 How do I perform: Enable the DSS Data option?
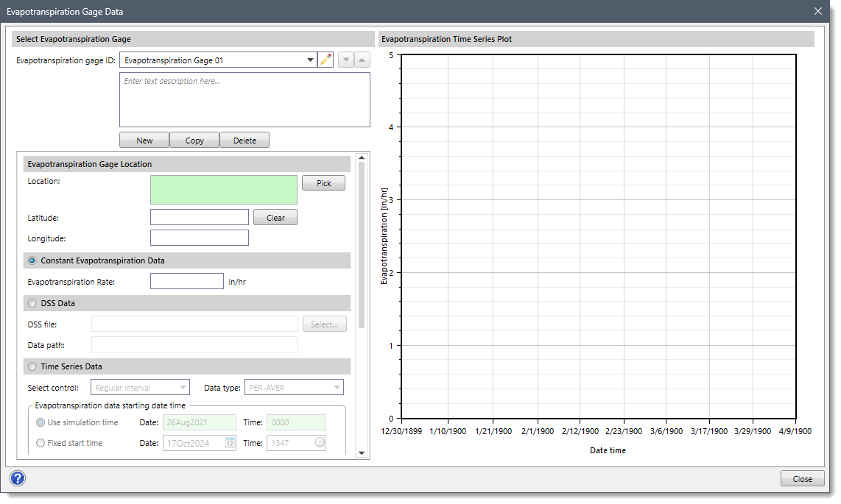click(32, 302)
